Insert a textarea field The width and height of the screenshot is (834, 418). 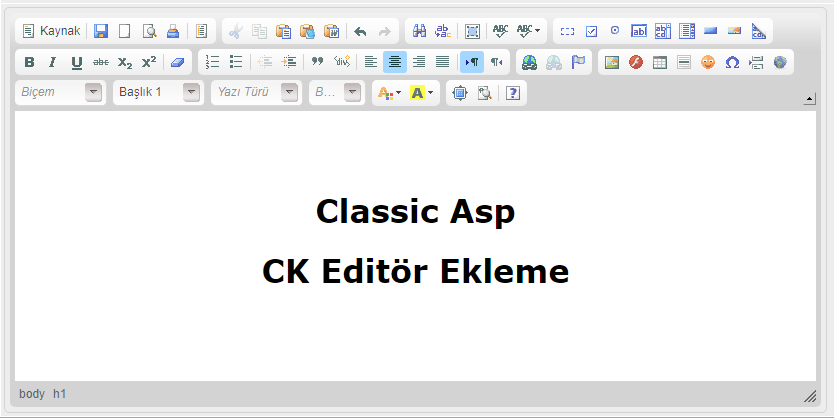click(663, 31)
